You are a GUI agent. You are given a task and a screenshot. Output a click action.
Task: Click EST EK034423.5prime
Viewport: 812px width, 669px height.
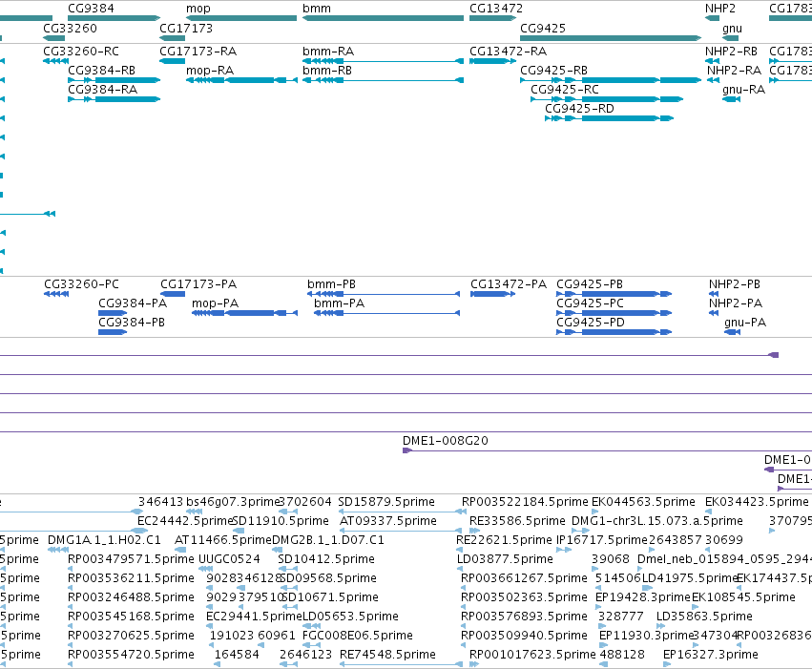pyautogui.click(x=757, y=502)
